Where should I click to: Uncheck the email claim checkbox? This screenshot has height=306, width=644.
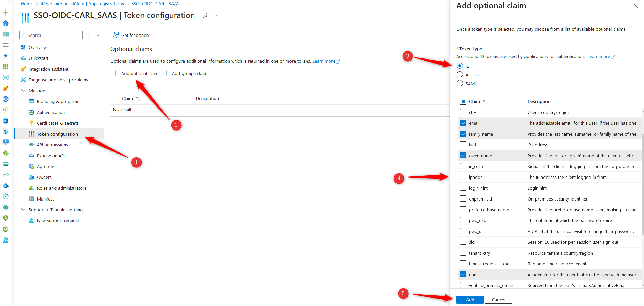point(463,123)
